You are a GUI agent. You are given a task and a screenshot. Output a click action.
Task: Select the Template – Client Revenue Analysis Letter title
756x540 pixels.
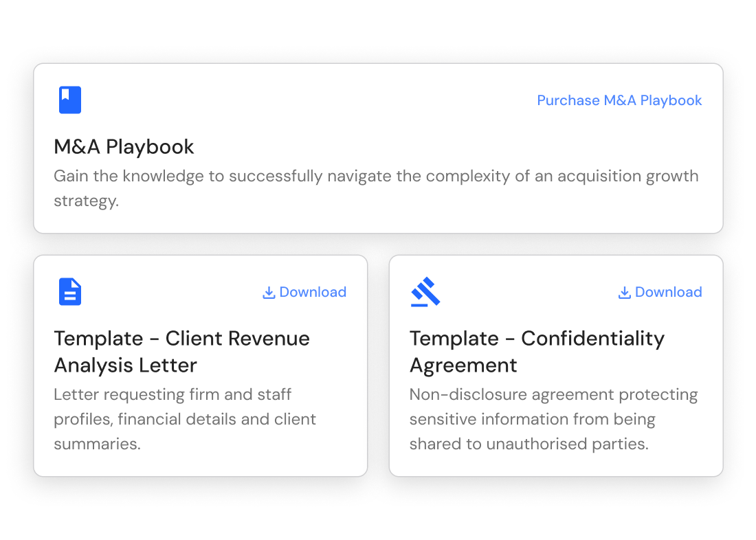[x=181, y=352]
